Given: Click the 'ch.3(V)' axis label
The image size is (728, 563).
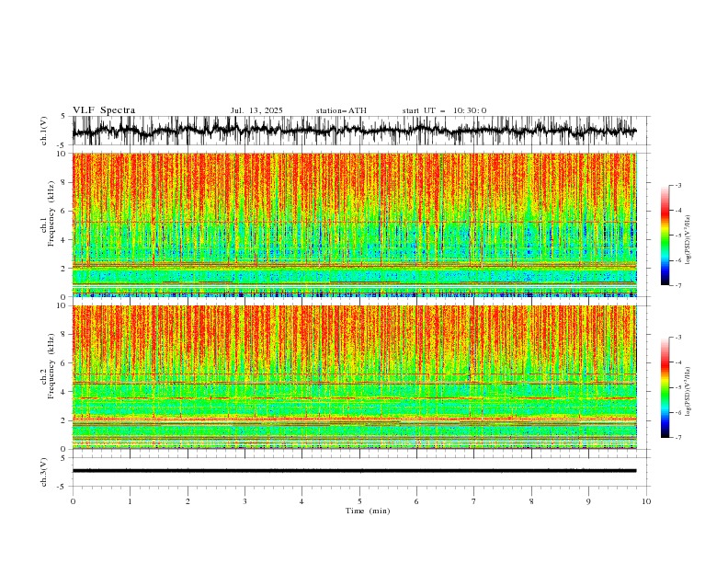Looking at the screenshot, I should pos(44,472).
